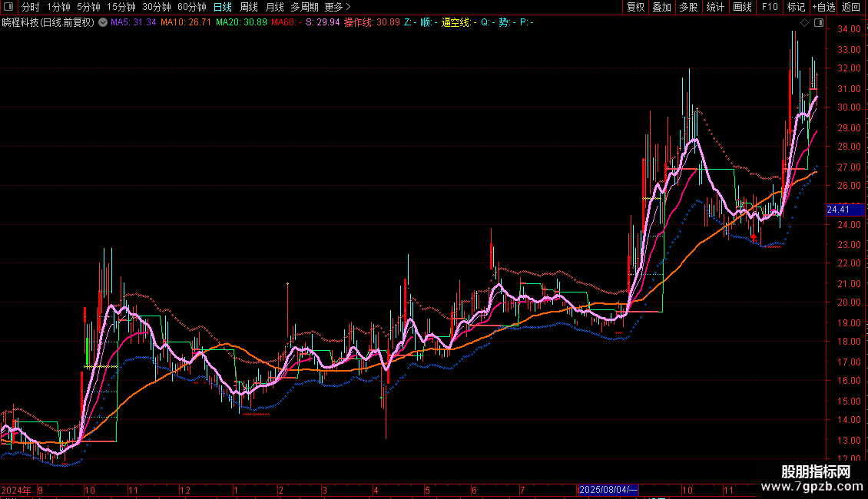868x499 pixels.
Task: Switch to 周线 weekly chart
Action: click(249, 7)
